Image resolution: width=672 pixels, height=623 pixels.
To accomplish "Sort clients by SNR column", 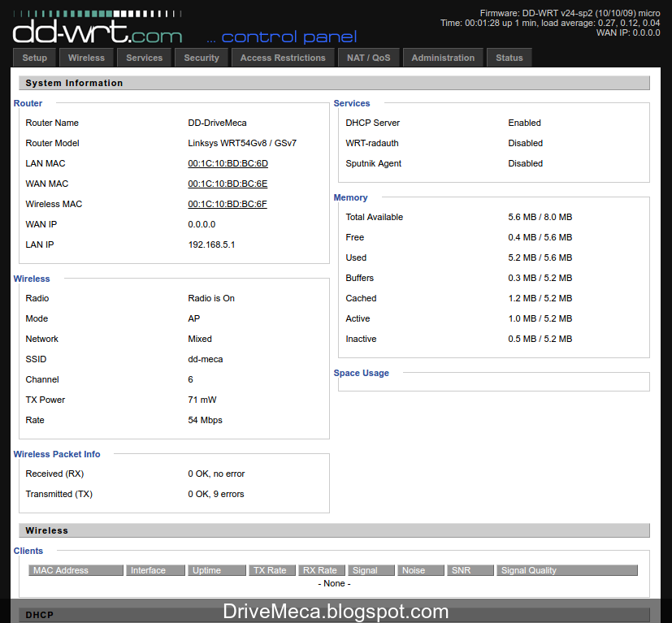I will [x=470, y=569].
